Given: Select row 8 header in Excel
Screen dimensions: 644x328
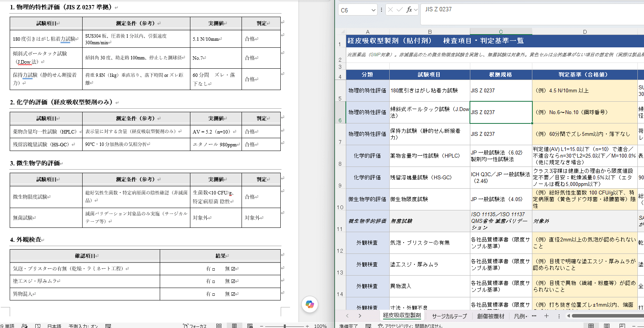Looking at the screenshot, I should [340, 156].
